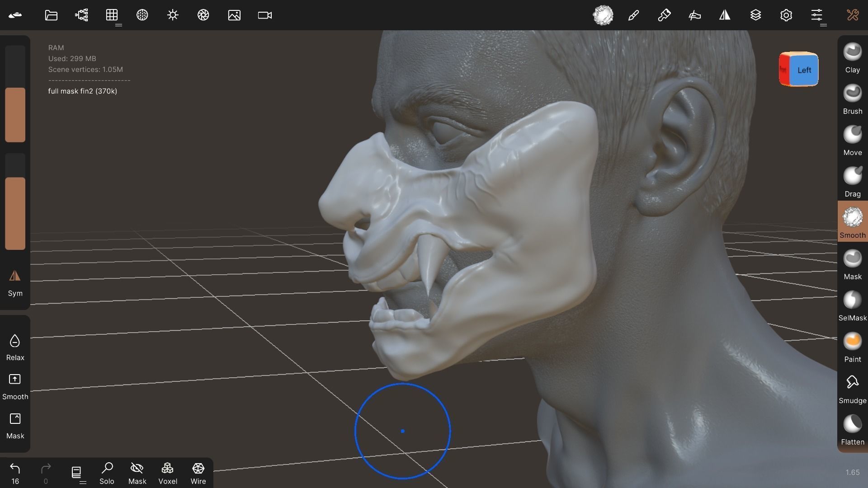This screenshot has height=488, width=868.
Task: Select the Clay tool
Action: (x=853, y=57)
